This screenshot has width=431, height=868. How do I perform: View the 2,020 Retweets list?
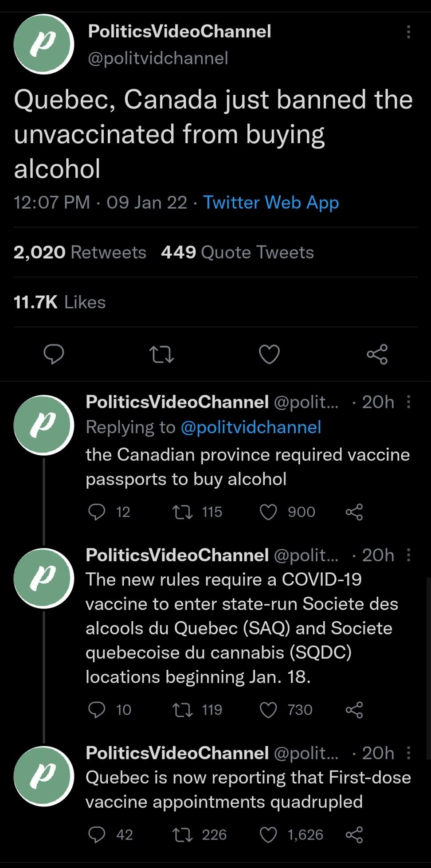[x=80, y=252]
